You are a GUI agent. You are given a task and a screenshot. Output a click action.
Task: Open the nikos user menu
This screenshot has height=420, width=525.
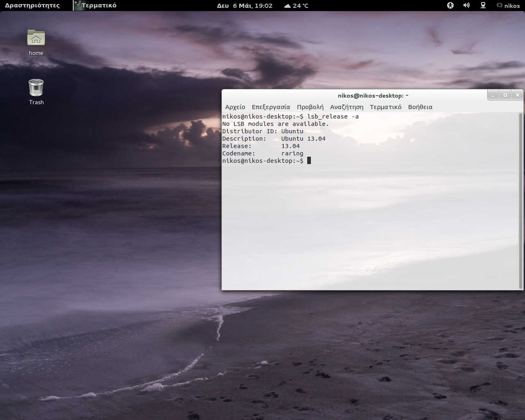509,6
